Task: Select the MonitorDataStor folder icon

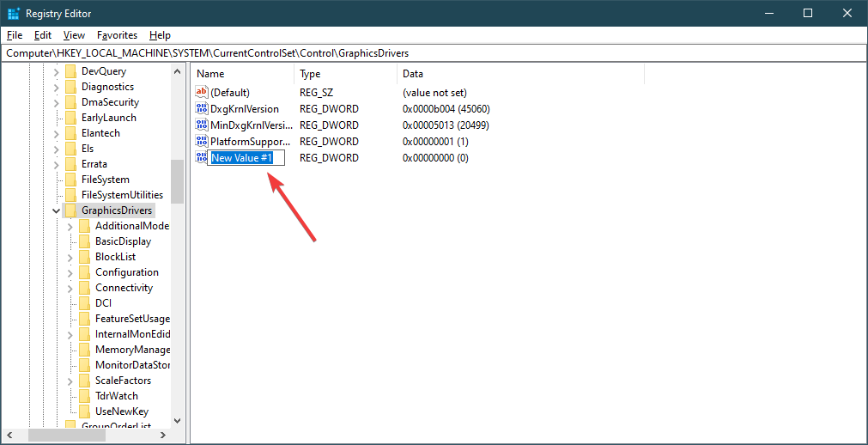Action: (84, 366)
